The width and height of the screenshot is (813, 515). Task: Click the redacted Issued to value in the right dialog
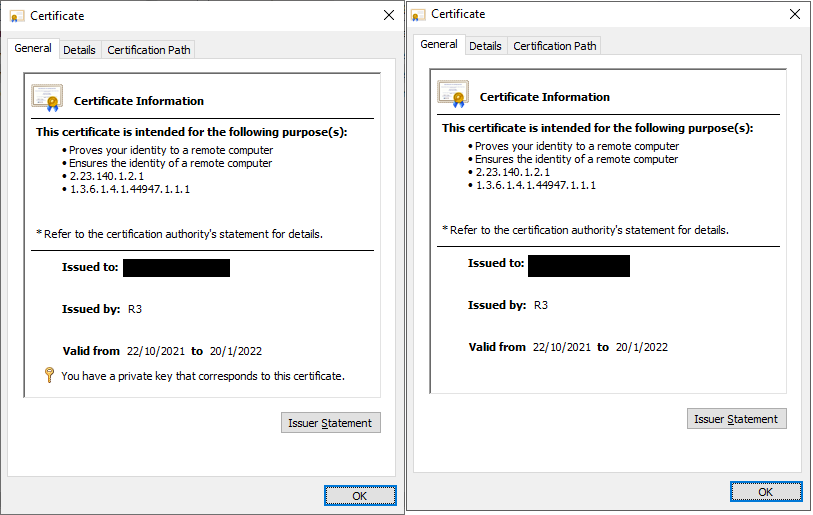[x=579, y=265]
